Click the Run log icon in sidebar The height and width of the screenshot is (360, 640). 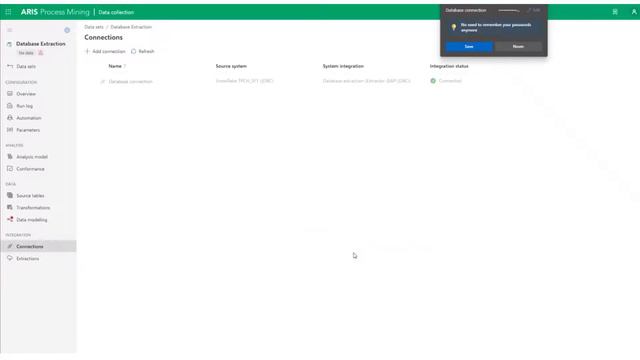click(x=10, y=106)
